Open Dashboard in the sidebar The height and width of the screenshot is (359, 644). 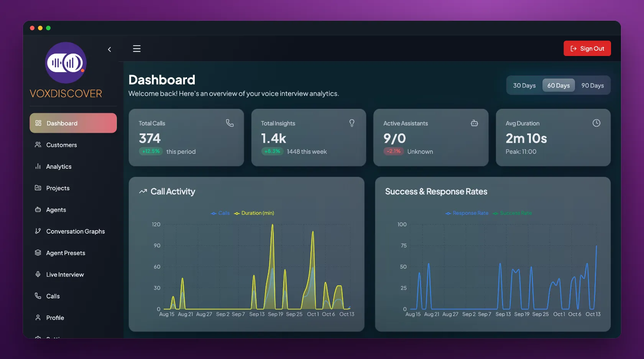point(73,123)
